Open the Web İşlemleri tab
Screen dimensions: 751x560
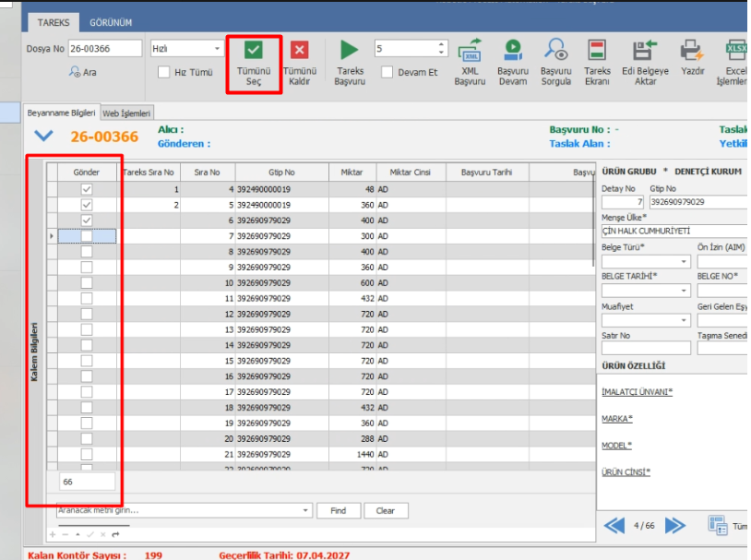tap(127, 113)
